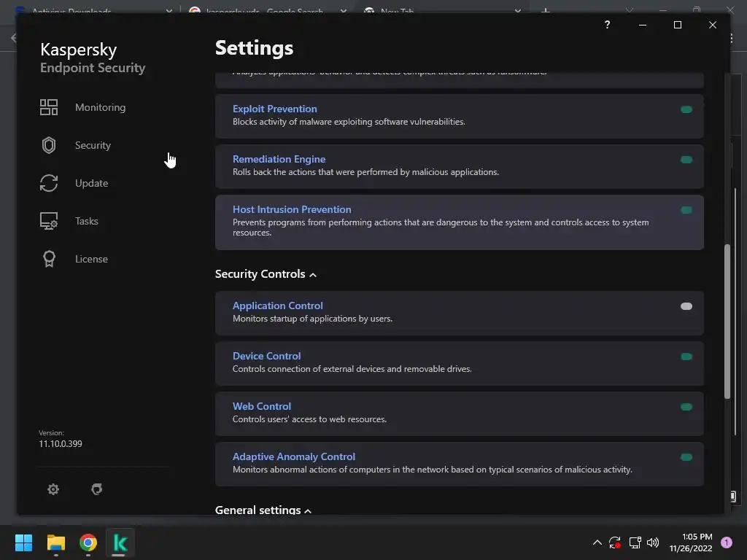Image resolution: width=747 pixels, height=560 pixels.
Task: Click the 'Settings' page heading
Action: coord(254,48)
